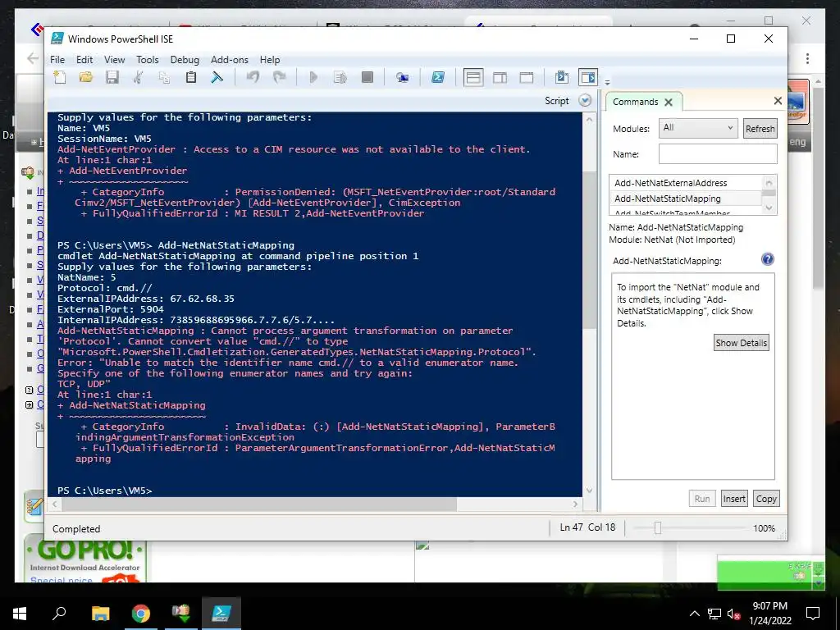
Task: Click the console horizontal scrollbar
Action: click(x=258, y=504)
